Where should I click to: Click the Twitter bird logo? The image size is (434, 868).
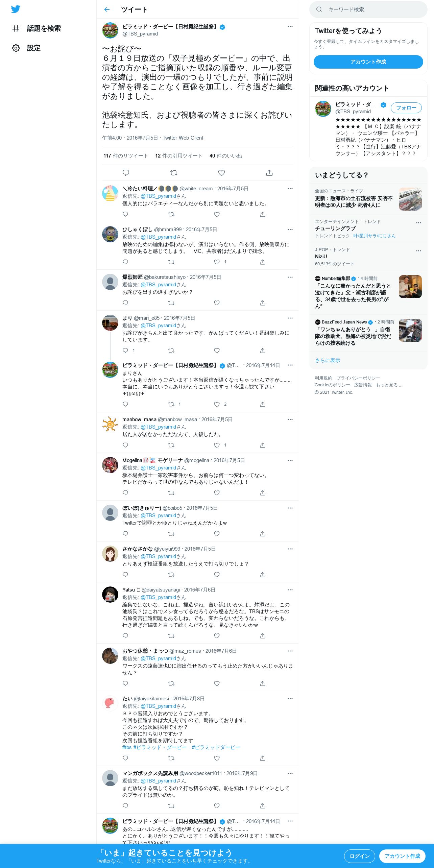tap(16, 9)
